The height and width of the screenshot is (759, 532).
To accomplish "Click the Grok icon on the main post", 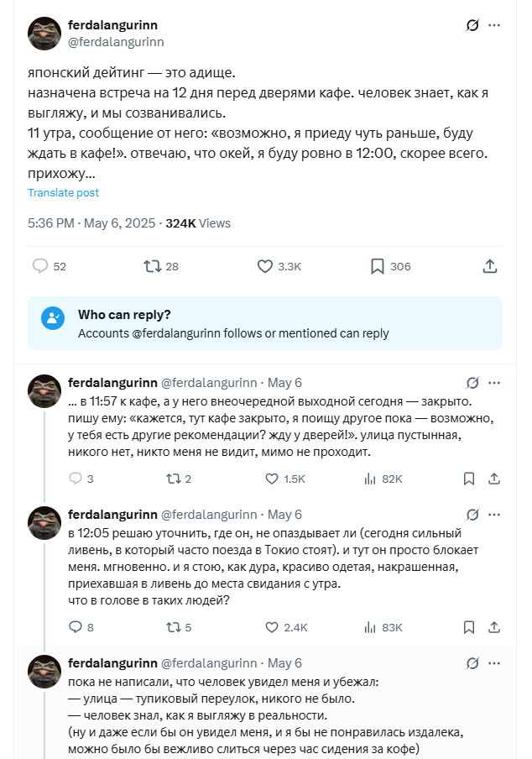I will pos(472,26).
